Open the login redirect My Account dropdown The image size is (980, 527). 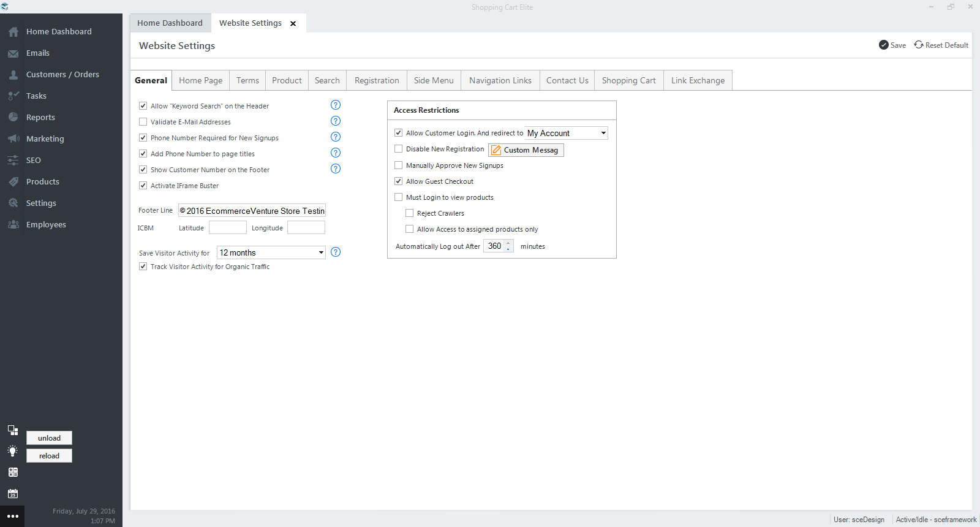[567, 133]
